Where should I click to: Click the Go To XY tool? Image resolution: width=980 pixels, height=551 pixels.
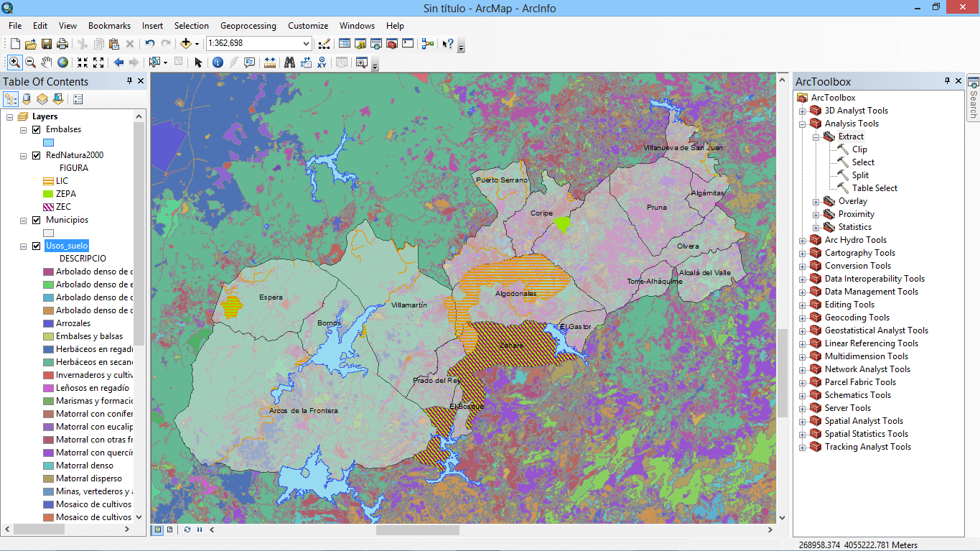coord(322,62)
